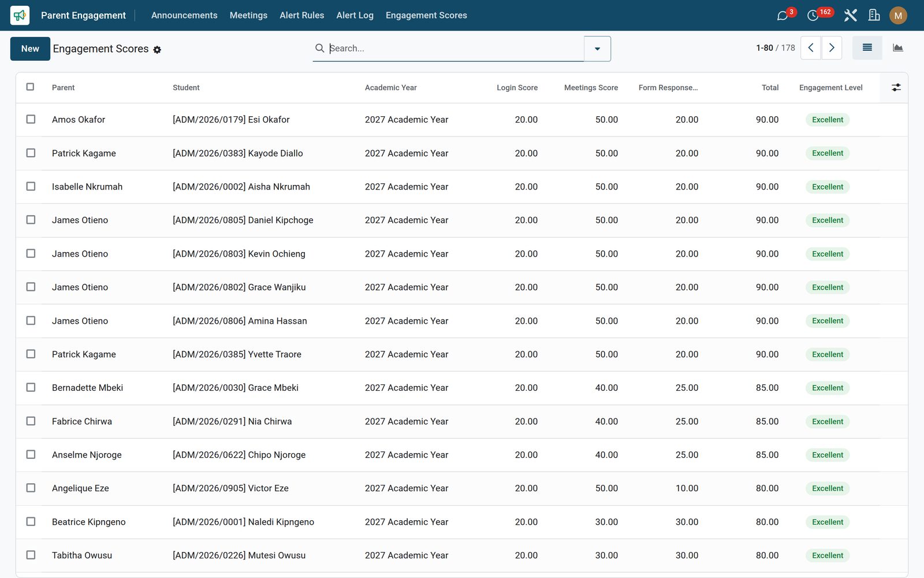
Task: Sort by the Parent column header
Action: click(x=64, y=88)
